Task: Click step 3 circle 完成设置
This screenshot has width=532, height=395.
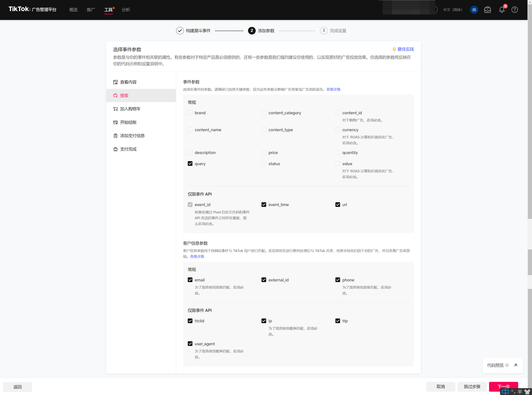Action: (x=324, y=31)
